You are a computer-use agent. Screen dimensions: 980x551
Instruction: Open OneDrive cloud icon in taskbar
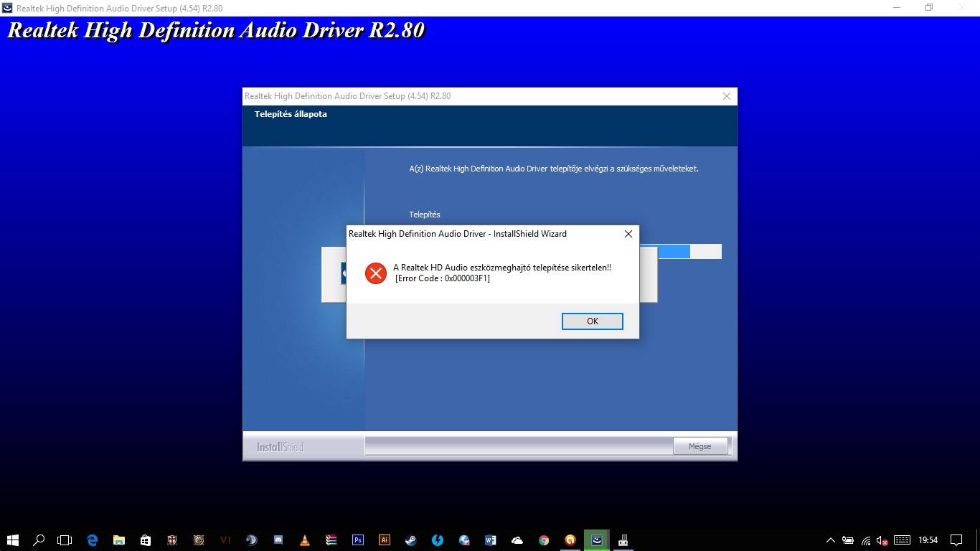(x=517, y=540)
